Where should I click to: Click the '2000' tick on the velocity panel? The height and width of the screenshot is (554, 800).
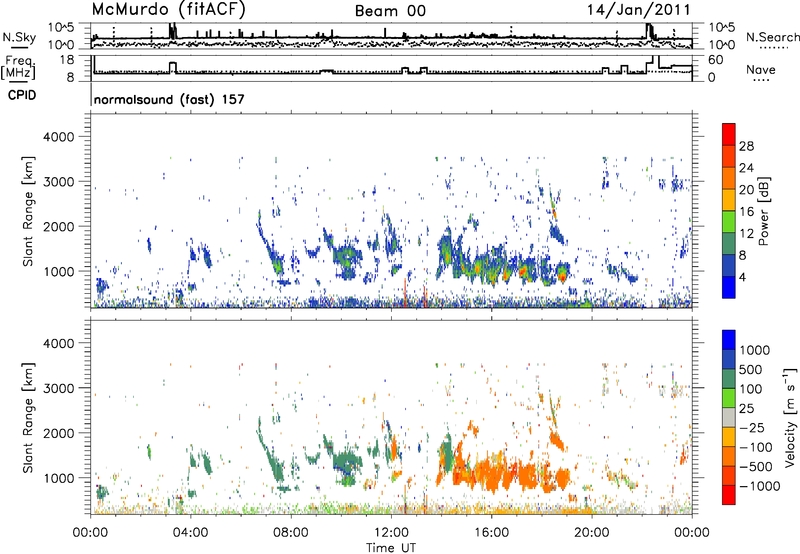point(58,433)
